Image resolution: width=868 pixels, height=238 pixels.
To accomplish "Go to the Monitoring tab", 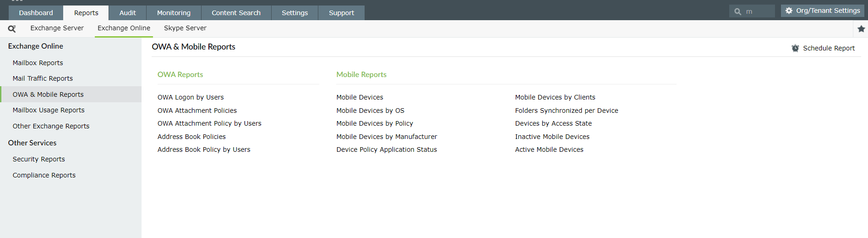I will pyautogui.click(x=174, y=13).
